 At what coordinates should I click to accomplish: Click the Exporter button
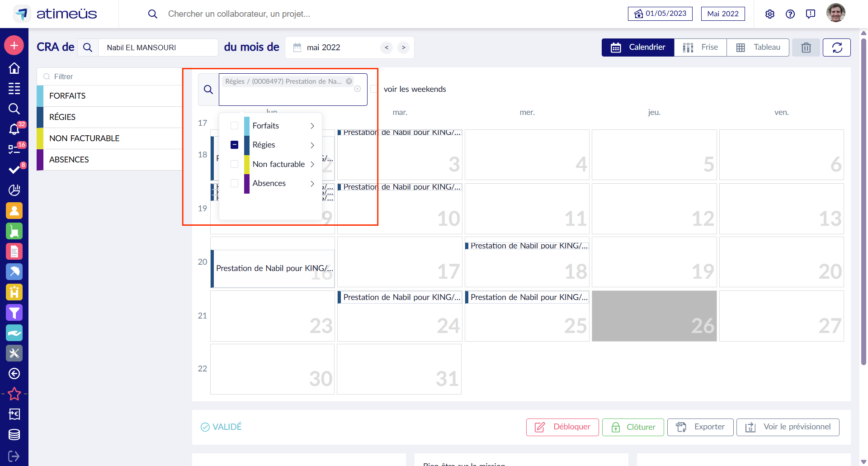[700, 427]
